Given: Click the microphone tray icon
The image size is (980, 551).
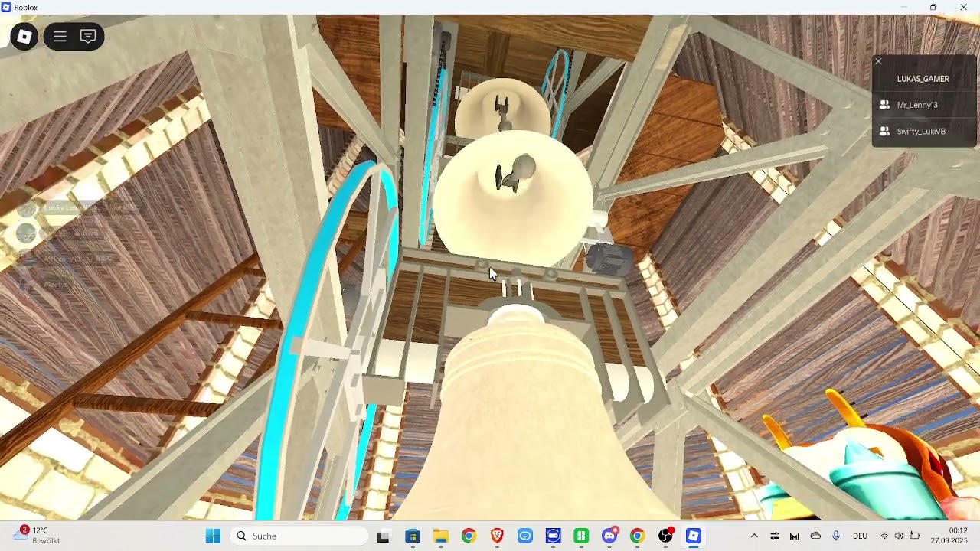Looking at the screenshot, I should (x=836, y=536).
